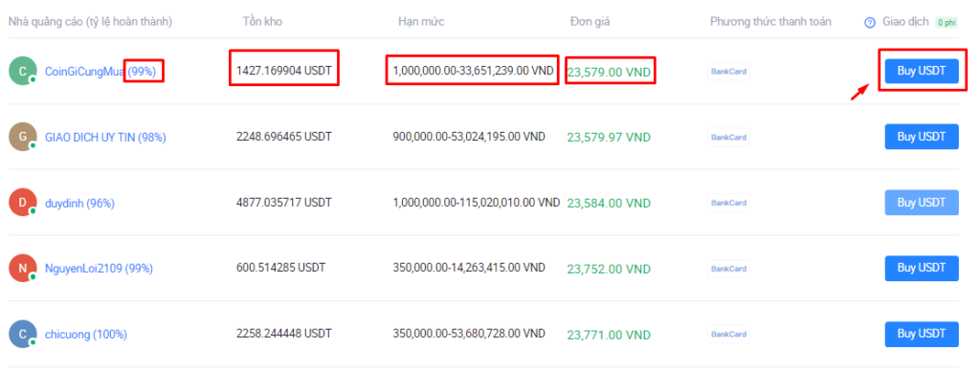Click BankCard badge in duydinh row
Screen dimensions: 980x370
coord(728,203)
